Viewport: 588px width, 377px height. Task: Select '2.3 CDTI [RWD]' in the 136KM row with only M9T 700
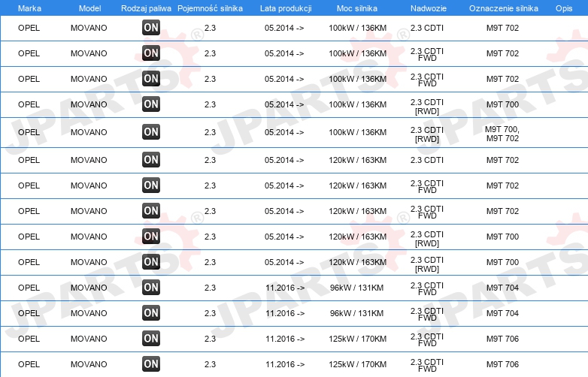pyautogui.click(x=427, y=107)
